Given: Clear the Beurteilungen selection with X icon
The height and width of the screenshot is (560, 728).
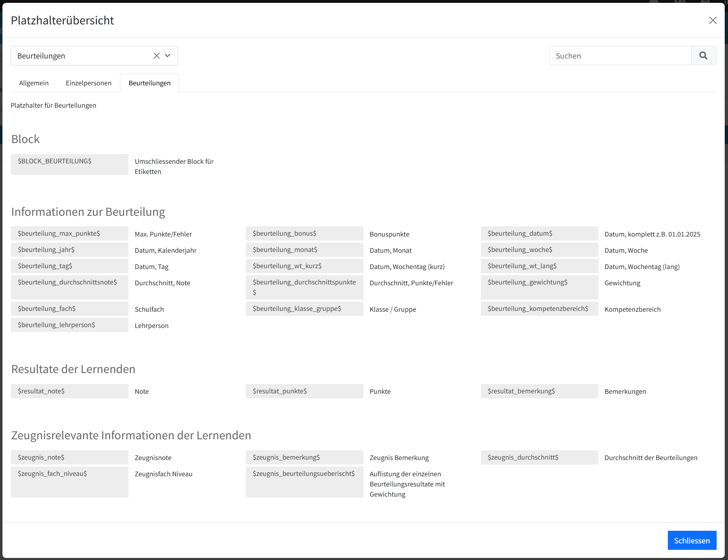Looking at the screenshot, I should tap(156, 56).
